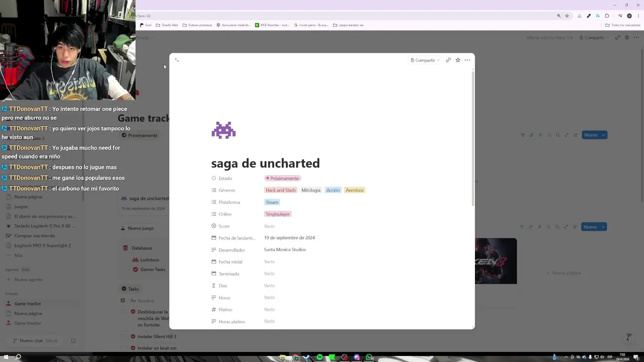Open Gamer Tasks database link
The width and height of the screenshot is (644, 362).
click(x=149, y=269)
